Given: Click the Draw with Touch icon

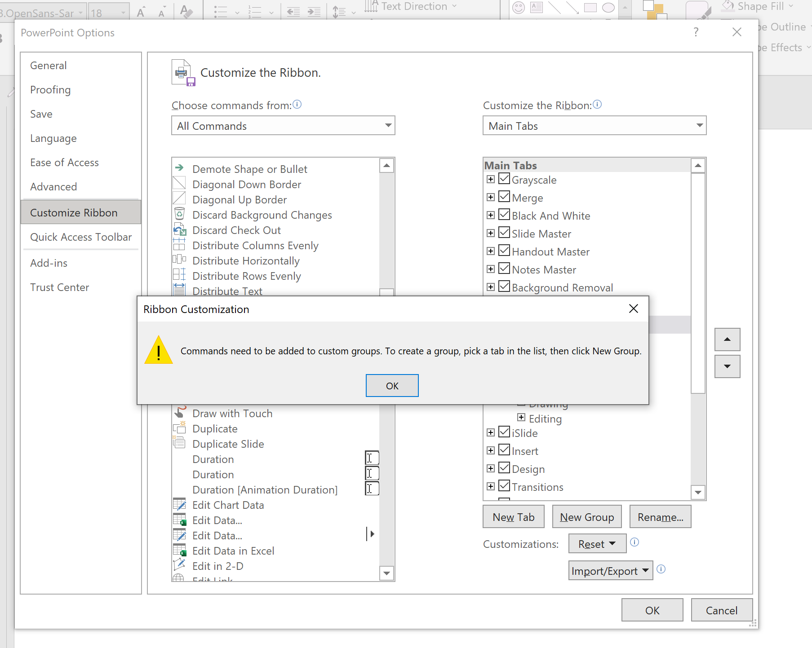Looking at the screenshot, I should pyautogui.click(x=180, y=412).
